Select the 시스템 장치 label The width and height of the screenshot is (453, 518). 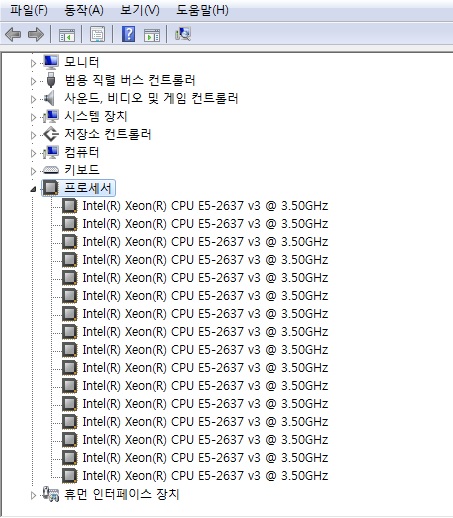(x=96, y=116)
